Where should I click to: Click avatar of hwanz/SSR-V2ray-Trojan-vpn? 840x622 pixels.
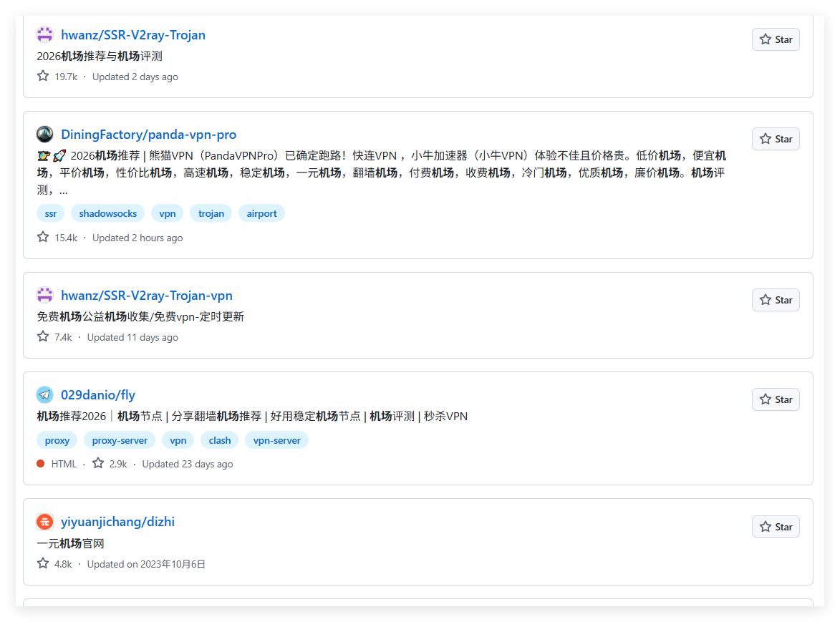tap(45, 296)
